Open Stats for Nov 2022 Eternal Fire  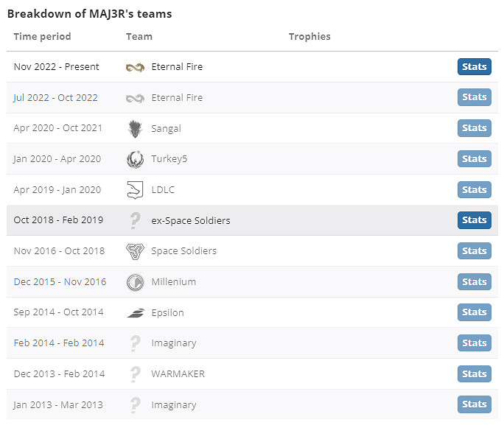pyautogui.click(x=474, y=67)
